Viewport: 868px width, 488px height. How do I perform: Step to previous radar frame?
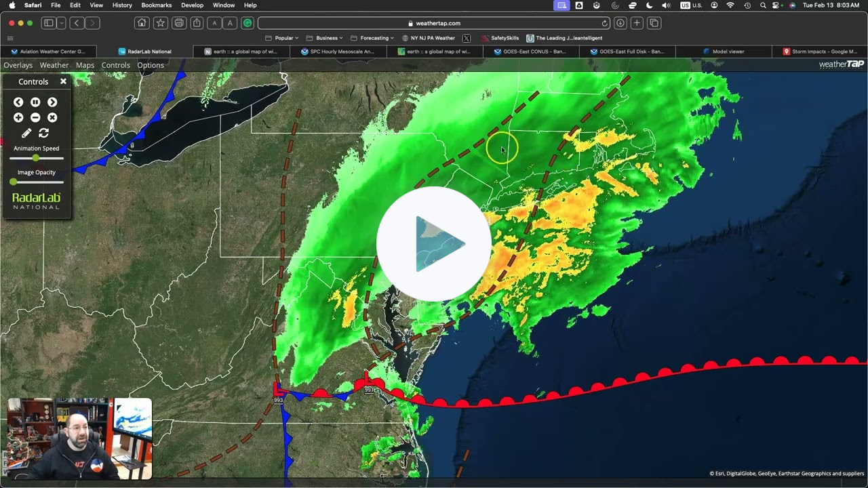pyautogui.click(x=18, y=102)
